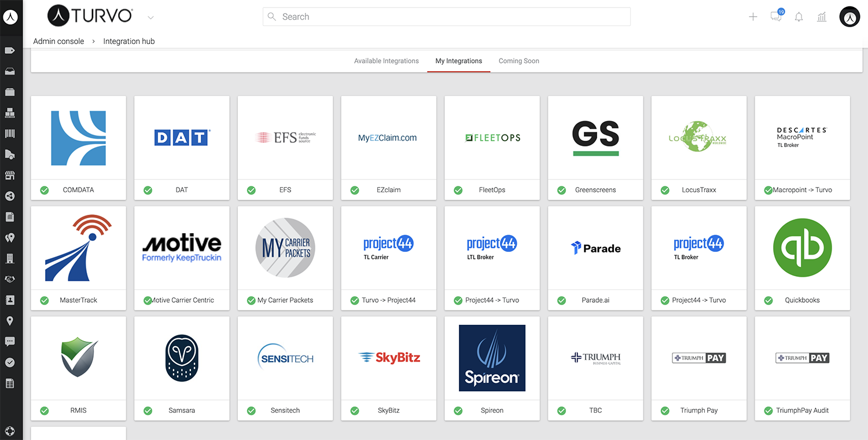The width and height of the screenshot is (868, 440).
Task: Click the storefront icon in sidebar
Action: click(x=10, y=175)
